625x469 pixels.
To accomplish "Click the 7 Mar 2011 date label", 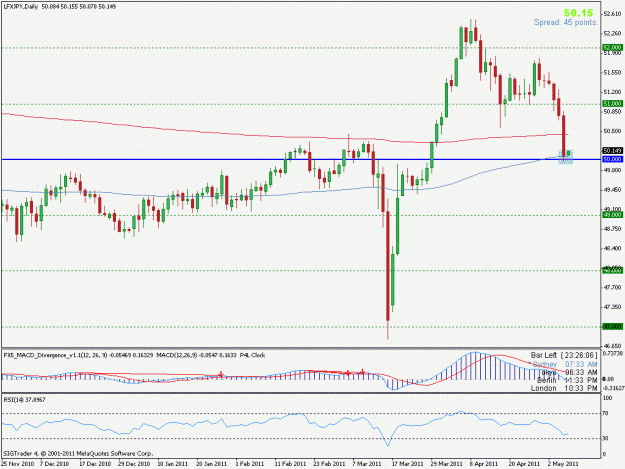I will pyautogui.click(x=367, y=464).
